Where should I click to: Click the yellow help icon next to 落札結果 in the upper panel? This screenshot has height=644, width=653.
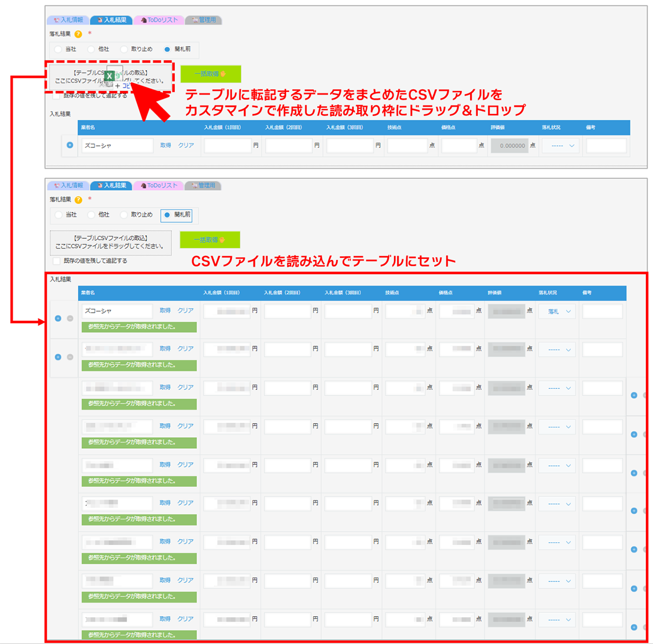tap(78, 34)
